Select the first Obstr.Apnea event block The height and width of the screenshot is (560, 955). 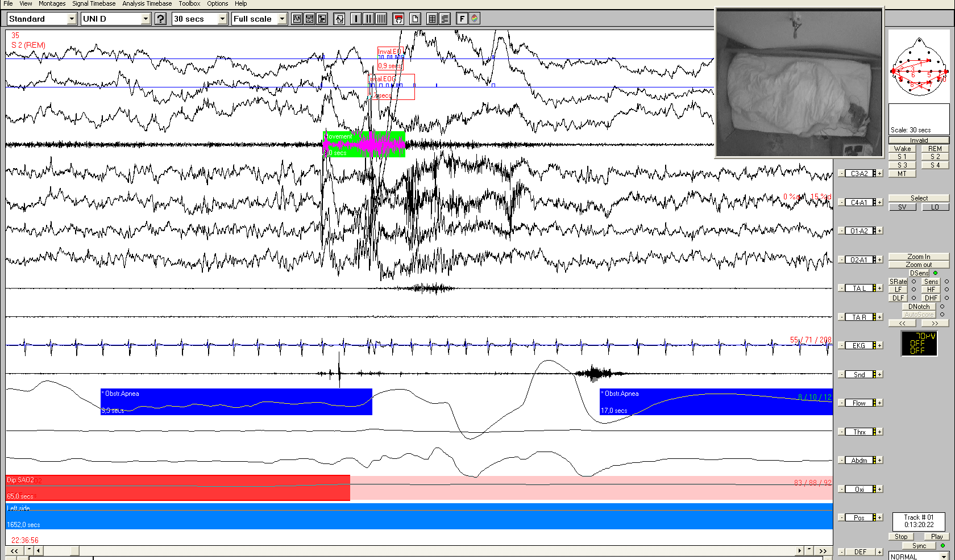click(x=236, y=402)
